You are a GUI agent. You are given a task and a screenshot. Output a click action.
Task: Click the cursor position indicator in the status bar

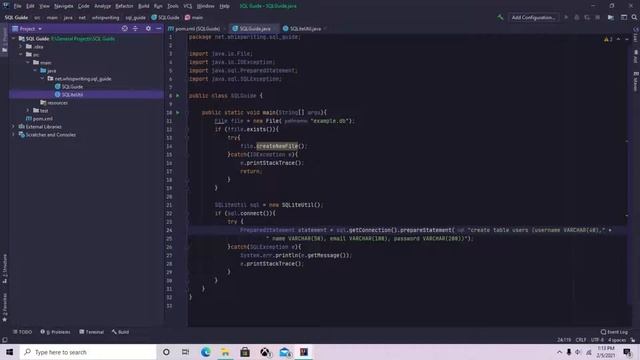(x=564, y=340)
